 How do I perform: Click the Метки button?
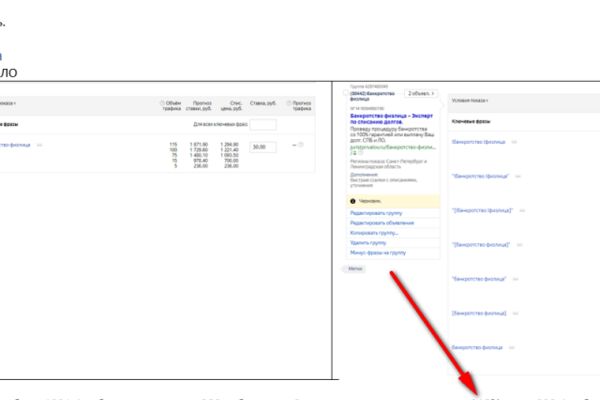354,269
